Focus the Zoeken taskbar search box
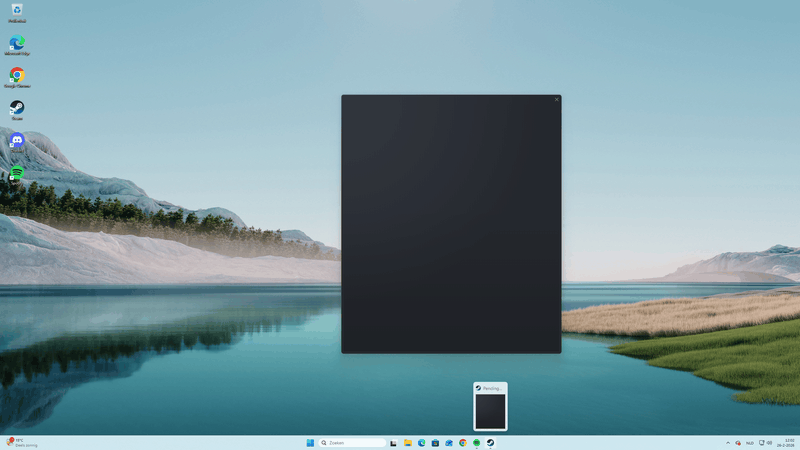Viewport: 800px width, 450px height. (352, 443)
